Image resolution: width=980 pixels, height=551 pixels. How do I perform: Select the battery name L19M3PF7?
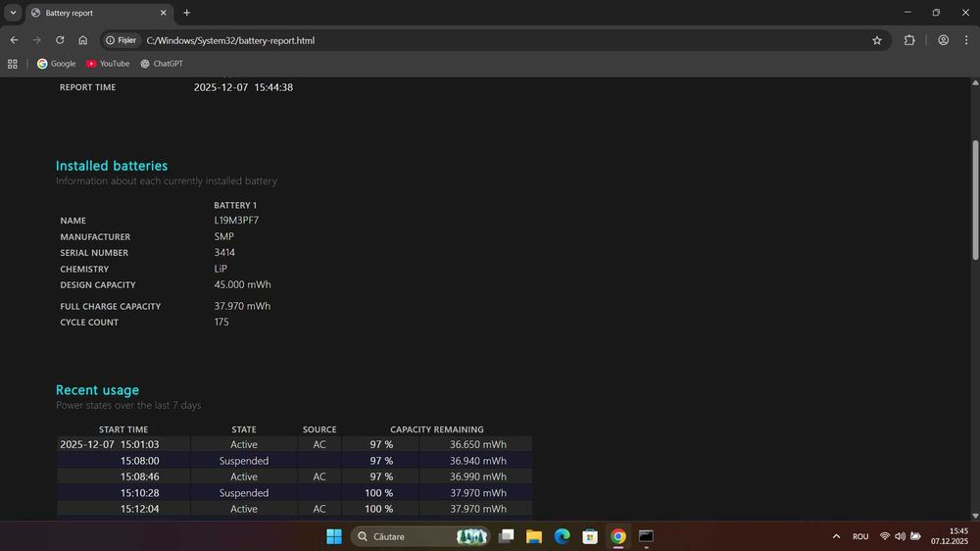(x=236, y=221)
